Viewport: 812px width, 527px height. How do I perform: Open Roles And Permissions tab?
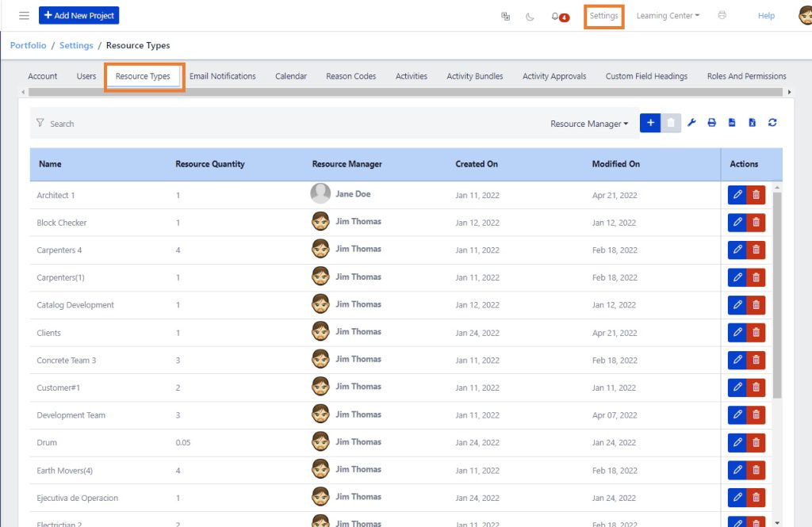(x=746, y=76)
